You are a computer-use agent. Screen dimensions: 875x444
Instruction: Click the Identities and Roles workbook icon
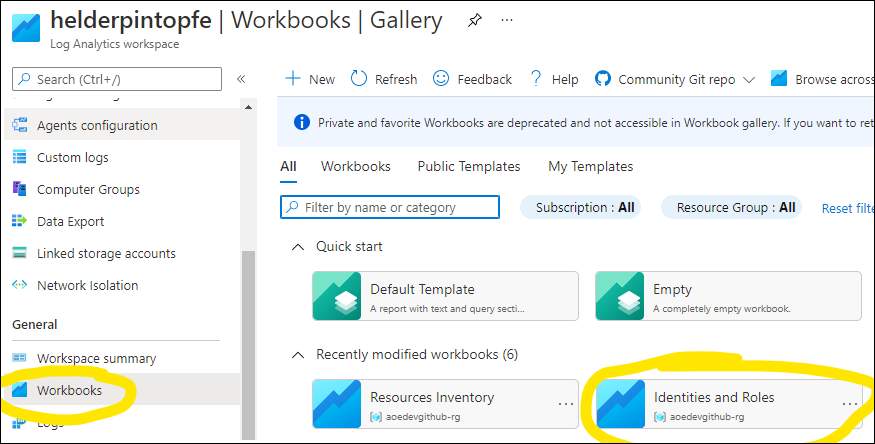point(620,404)
